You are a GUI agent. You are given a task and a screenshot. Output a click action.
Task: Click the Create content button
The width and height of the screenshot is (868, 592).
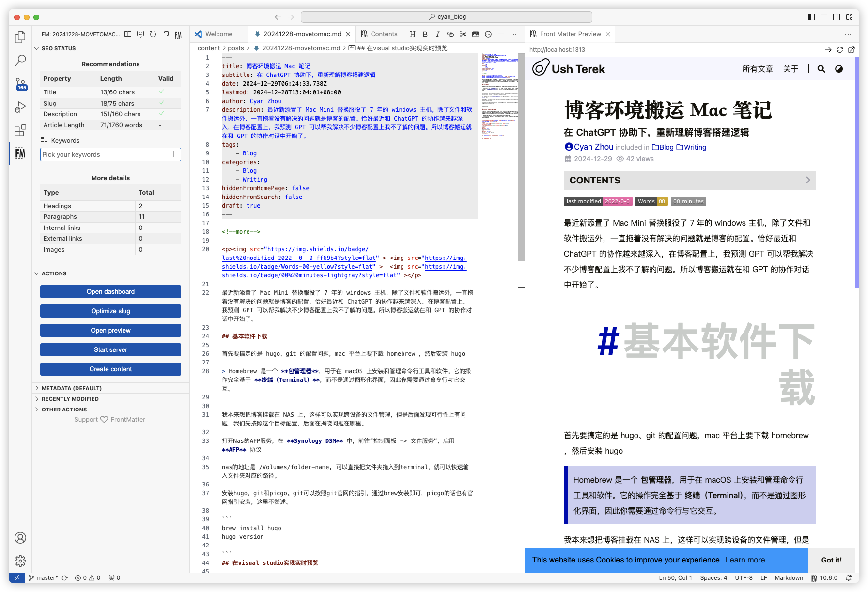click(x=110, y=369)
